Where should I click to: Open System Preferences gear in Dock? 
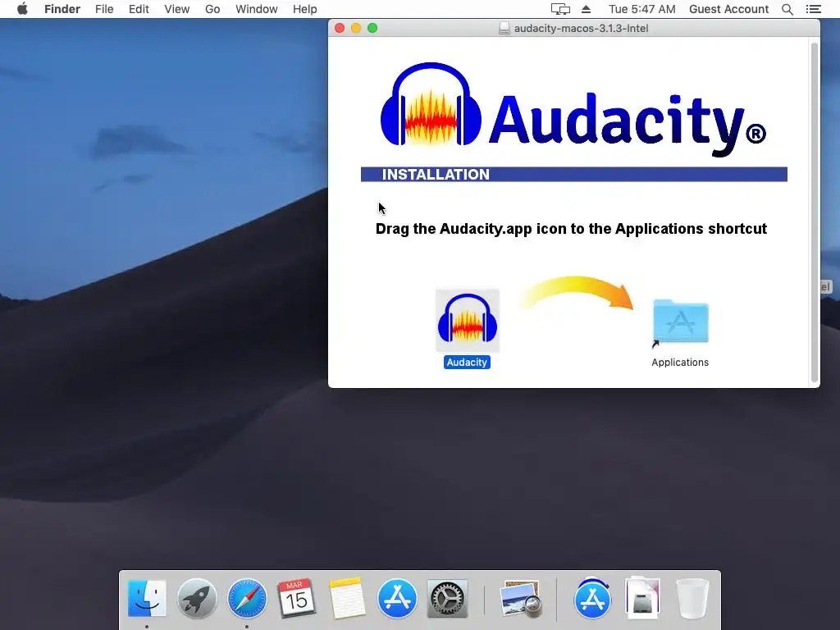click(447, 598)
